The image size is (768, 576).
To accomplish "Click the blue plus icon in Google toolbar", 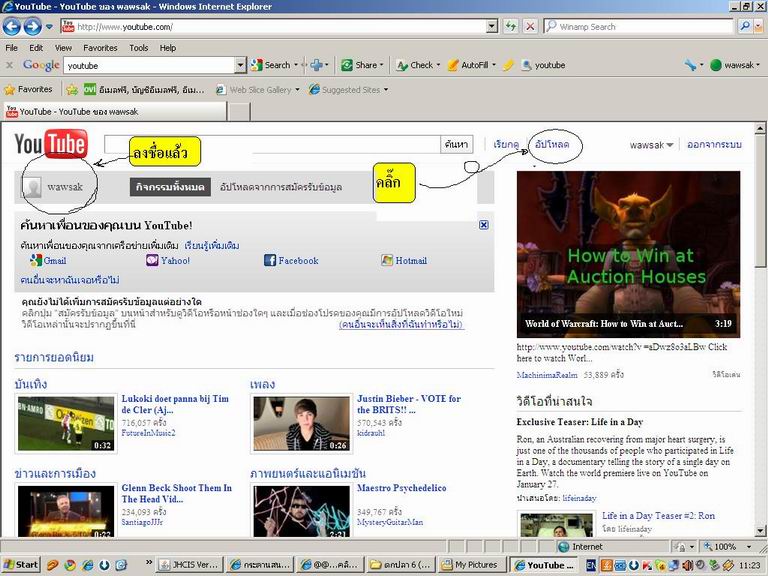I will [317, 65].
